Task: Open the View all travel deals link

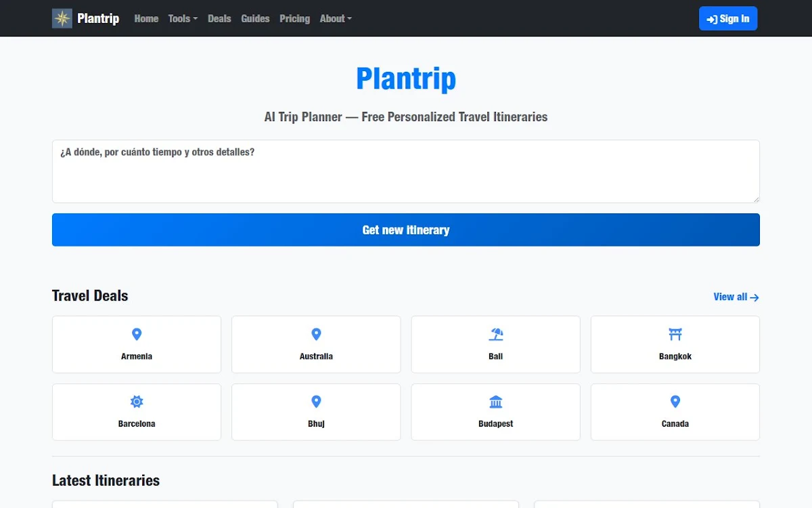Action: [736, 297]
